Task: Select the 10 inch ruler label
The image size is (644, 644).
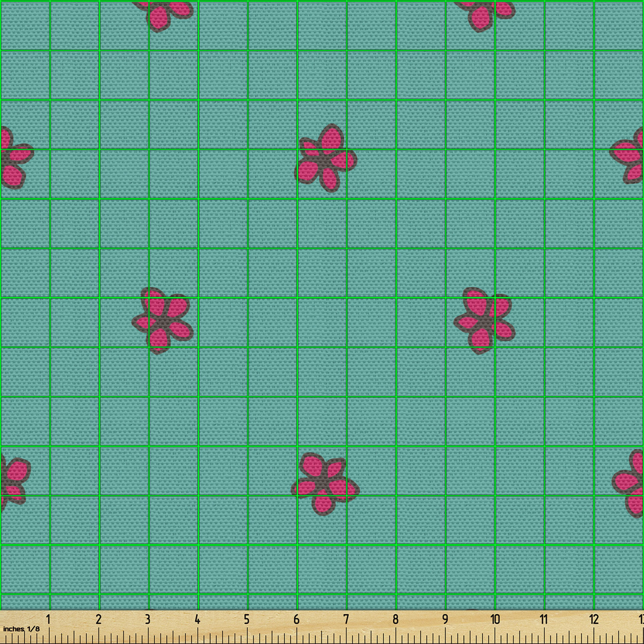Action: 495,619
